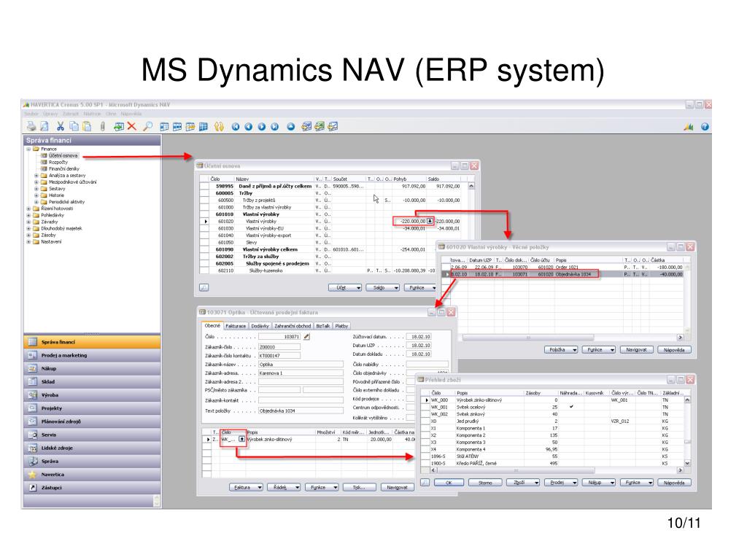This screenshot has width=747, height=560.
Task: Collapse the Finance tree folder
Action: [28, 149]
